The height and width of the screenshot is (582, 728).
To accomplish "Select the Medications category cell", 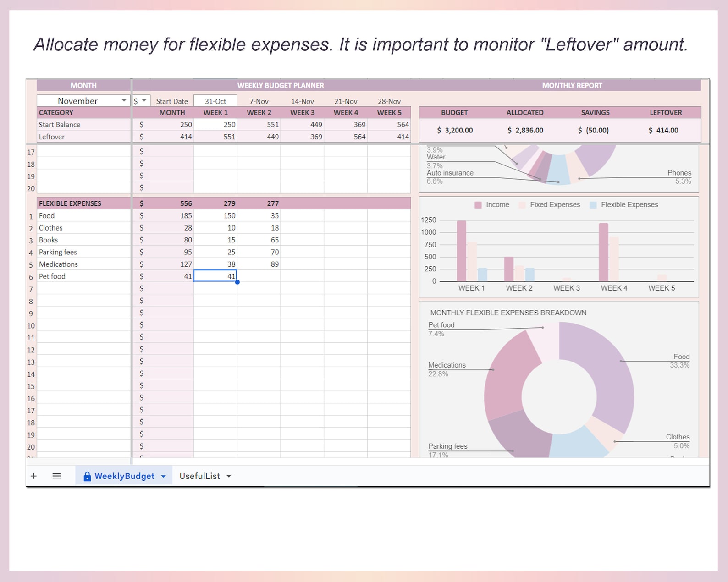I will pyautogui.click(x=83, y=264).
